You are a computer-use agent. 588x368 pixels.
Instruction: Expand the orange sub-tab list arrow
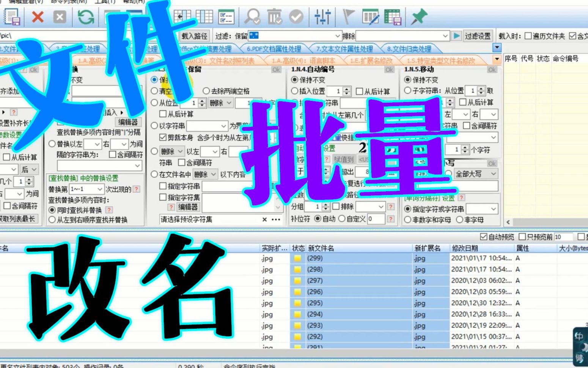497,60
